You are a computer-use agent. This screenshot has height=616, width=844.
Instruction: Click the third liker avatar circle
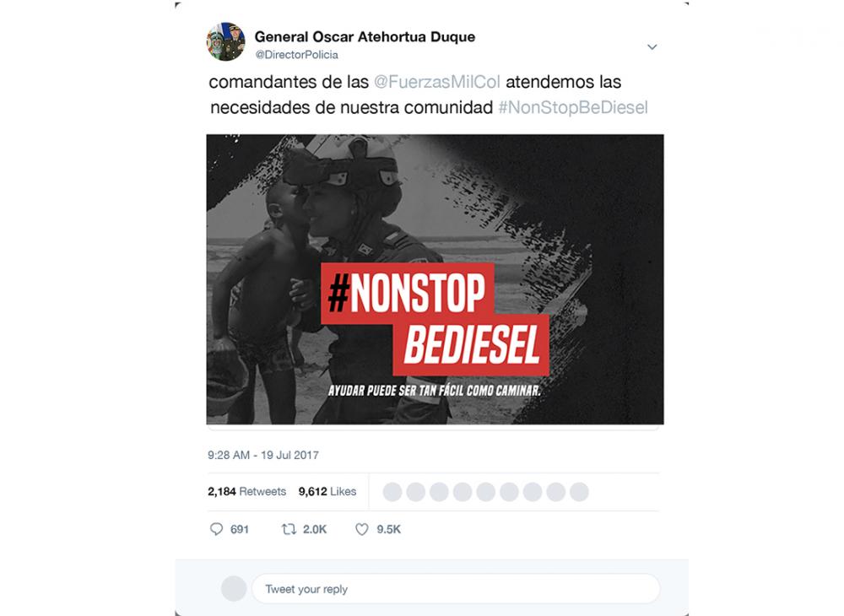[439, 492]
